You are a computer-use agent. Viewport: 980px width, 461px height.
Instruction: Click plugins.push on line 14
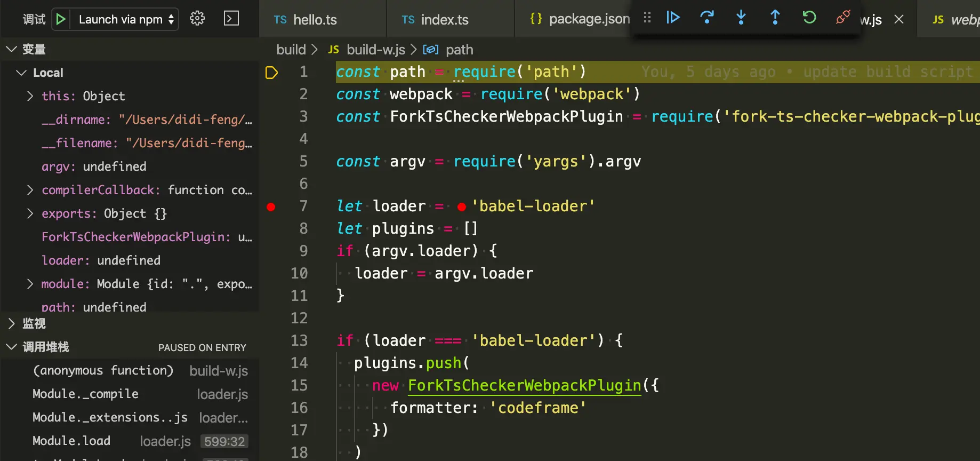tap(408, 363)
